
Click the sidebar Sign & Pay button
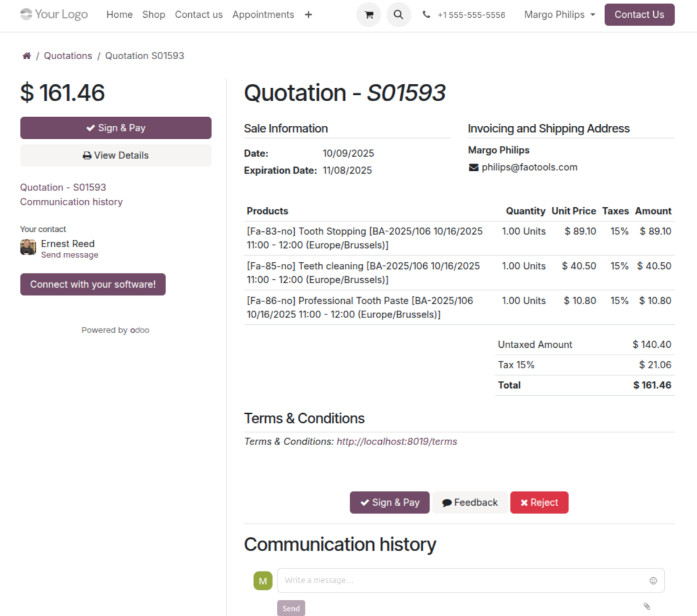(x=116, y=128)
